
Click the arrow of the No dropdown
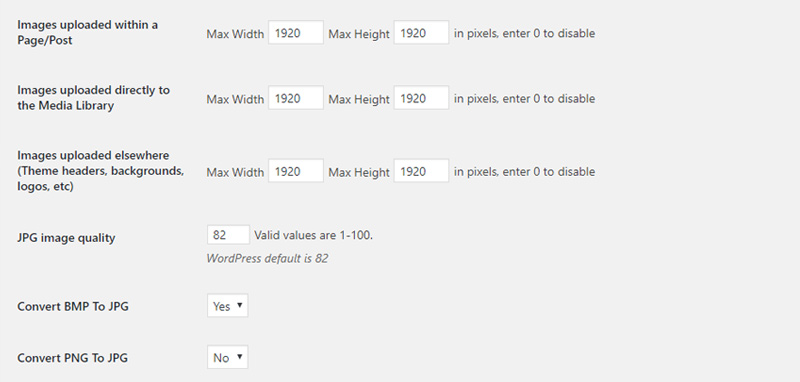[240, 356]
